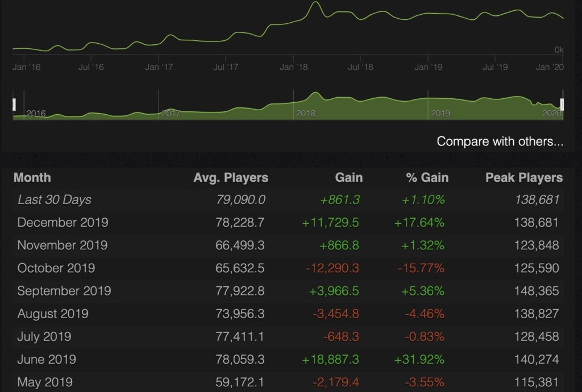The width and height of the screenshot is (582, 392).
Task: Select the December 2019 month label
Action: coord(63,222)
